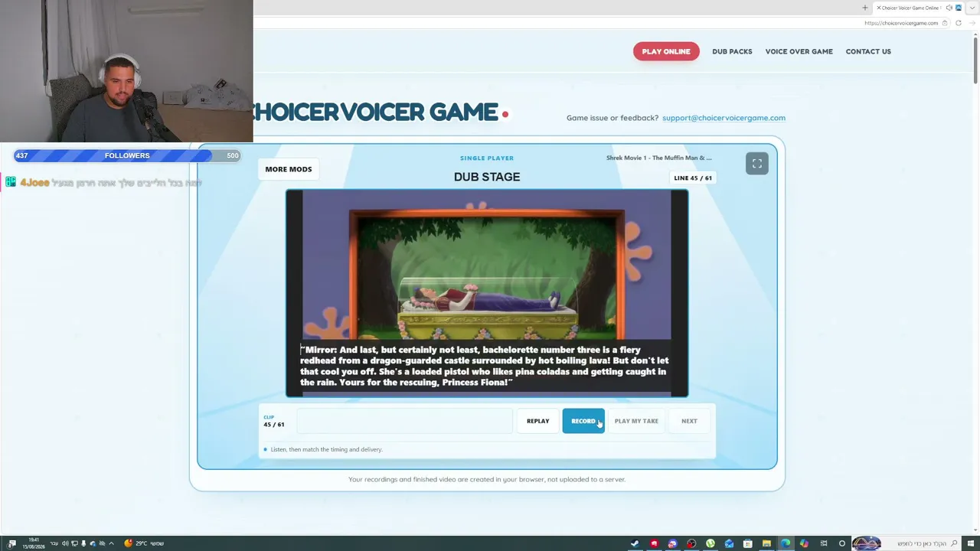
Task: Reload the page with the refresh icon
Action: pos(958,23)
